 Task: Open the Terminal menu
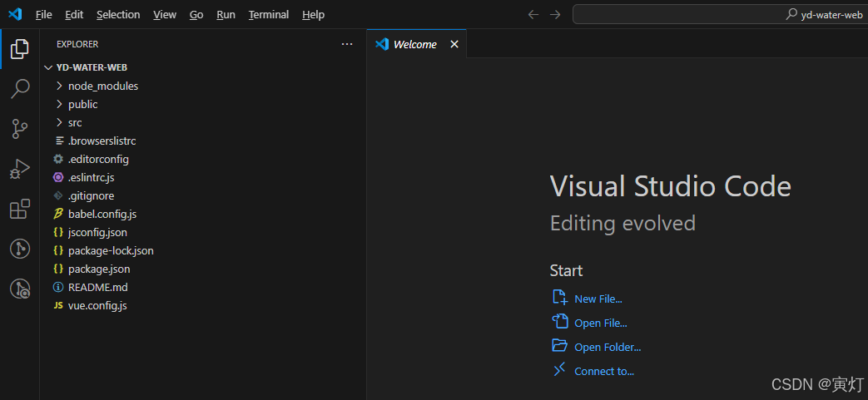tap(269, 15)
